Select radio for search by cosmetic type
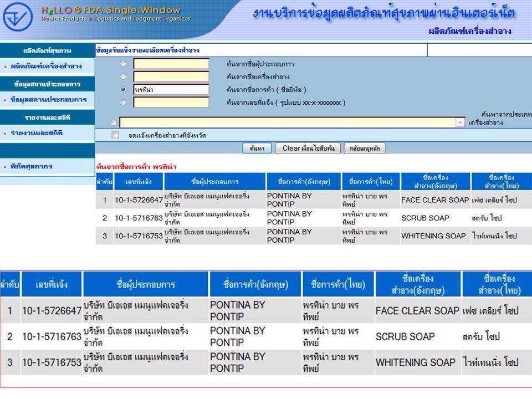 point(114,122)
